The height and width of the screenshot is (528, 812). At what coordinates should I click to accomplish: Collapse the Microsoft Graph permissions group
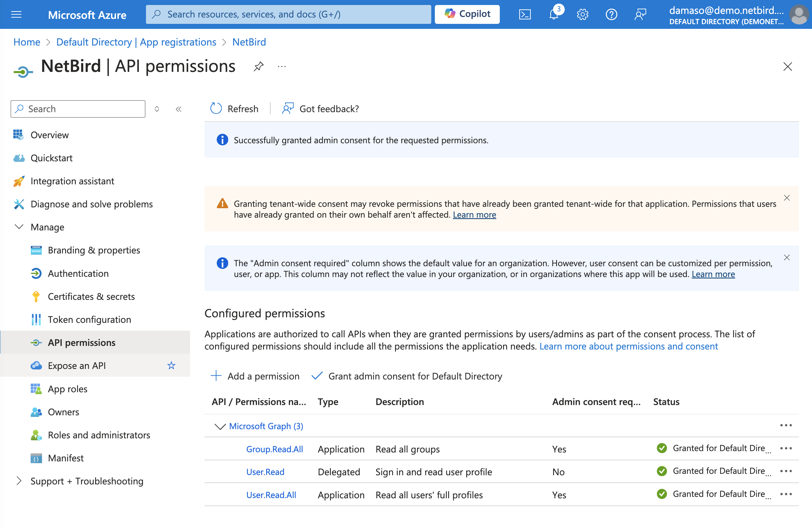tap(220, 426)
